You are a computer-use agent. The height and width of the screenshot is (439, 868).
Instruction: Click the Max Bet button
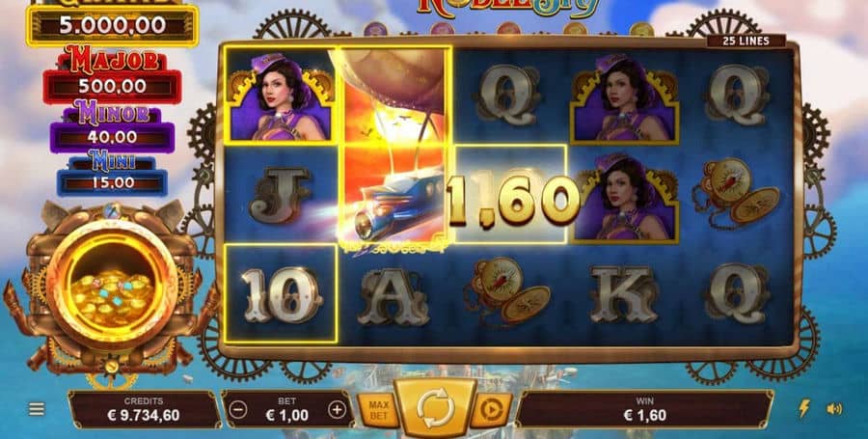tap(379, 410)
